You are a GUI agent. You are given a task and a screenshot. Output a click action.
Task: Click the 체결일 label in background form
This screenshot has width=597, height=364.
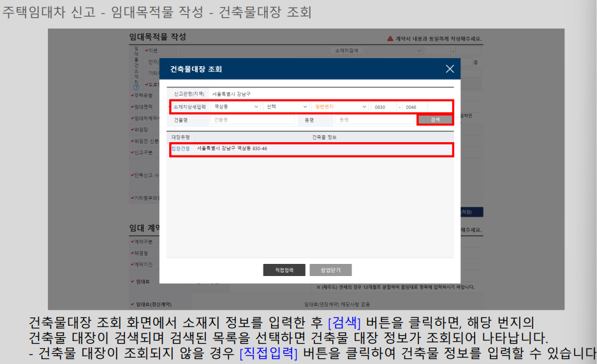(x=141, y=253)
